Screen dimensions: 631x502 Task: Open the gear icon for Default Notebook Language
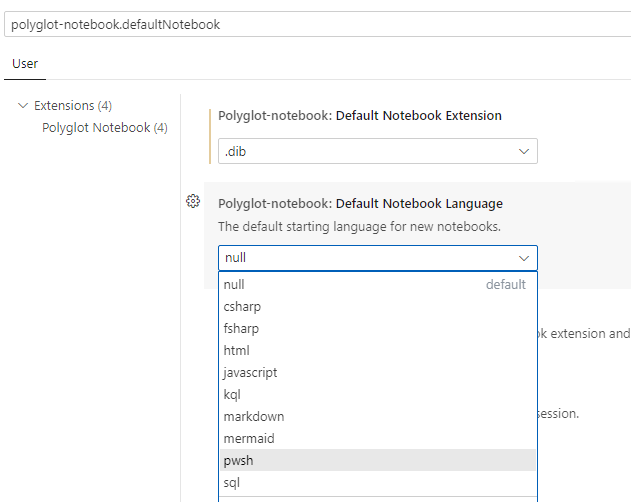[193, 201]
